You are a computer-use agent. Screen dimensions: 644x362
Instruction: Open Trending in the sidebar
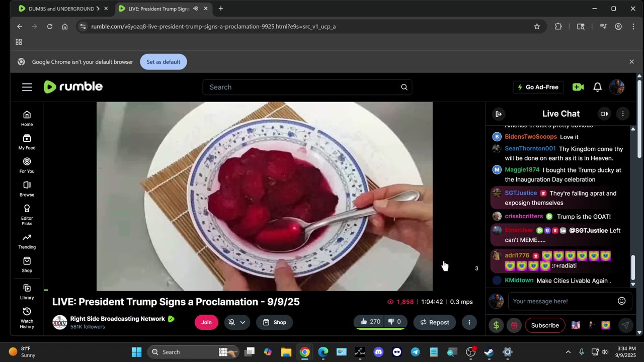[27, 241]
